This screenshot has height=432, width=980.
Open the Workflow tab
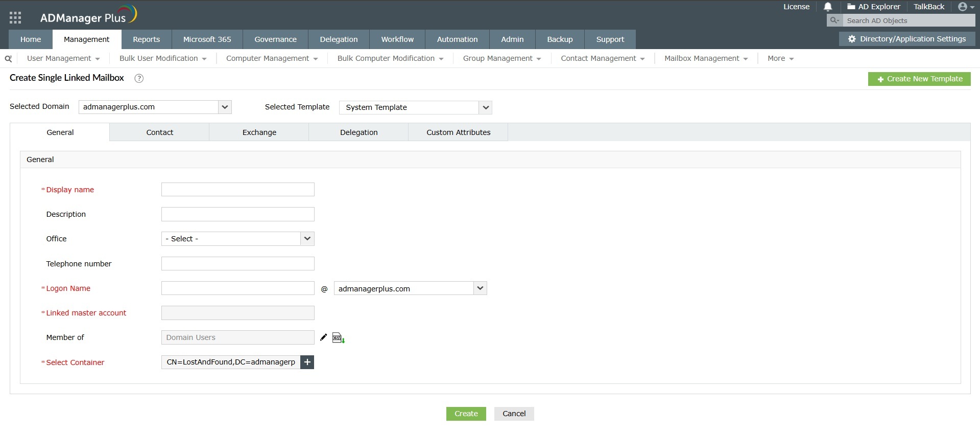(397, 39)
